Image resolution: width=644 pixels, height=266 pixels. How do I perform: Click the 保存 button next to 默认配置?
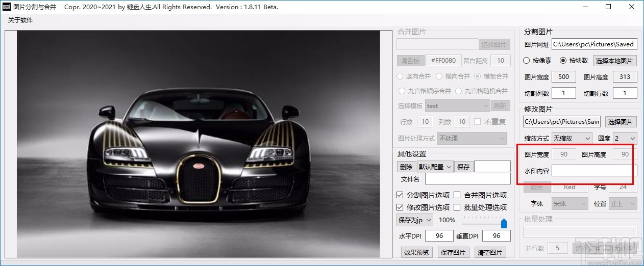tap(463, 167)
